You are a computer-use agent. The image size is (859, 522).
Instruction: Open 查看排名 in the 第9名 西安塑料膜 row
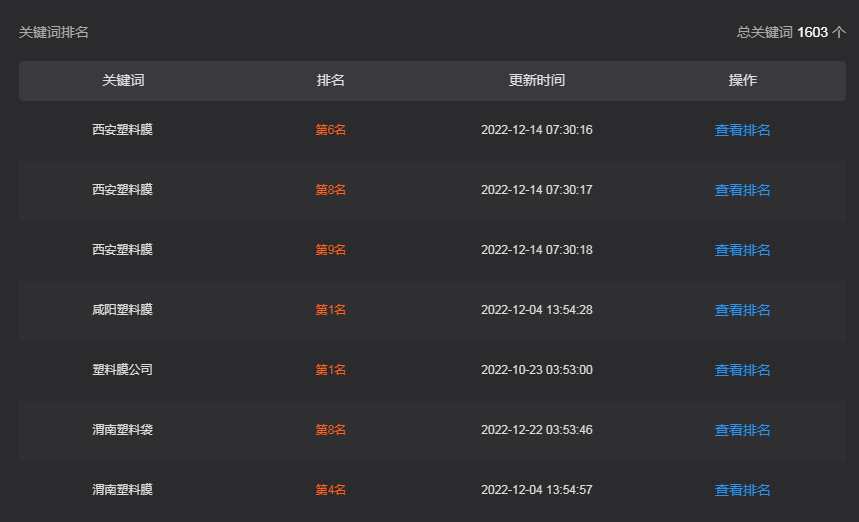point(742,250)
